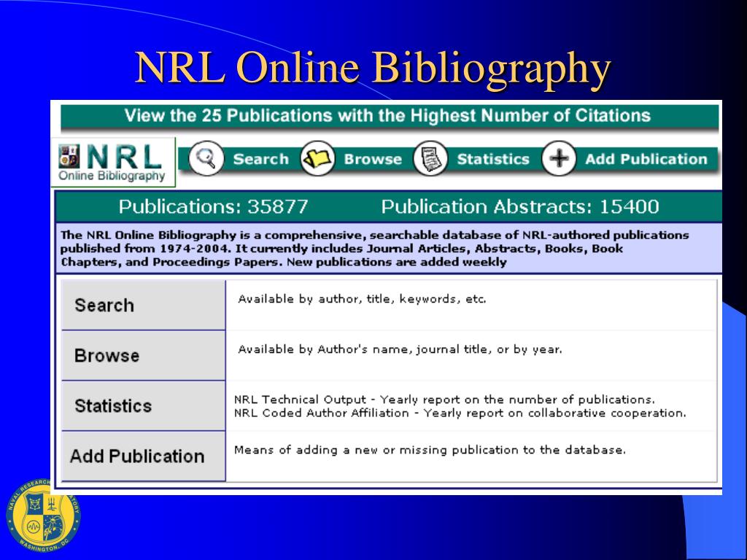Click 'Means of adding a new or missing publication'
Viewport: 747px width, 560px height.
[430, 450]
